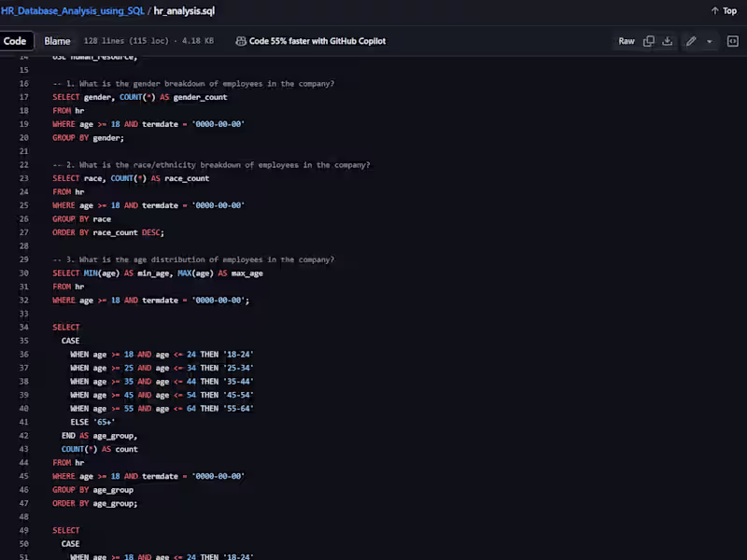Viewport: 747px width, 560px height.
Task: Click 'ORDER BY race_count DESC;' line
Action: click(108, 232)
